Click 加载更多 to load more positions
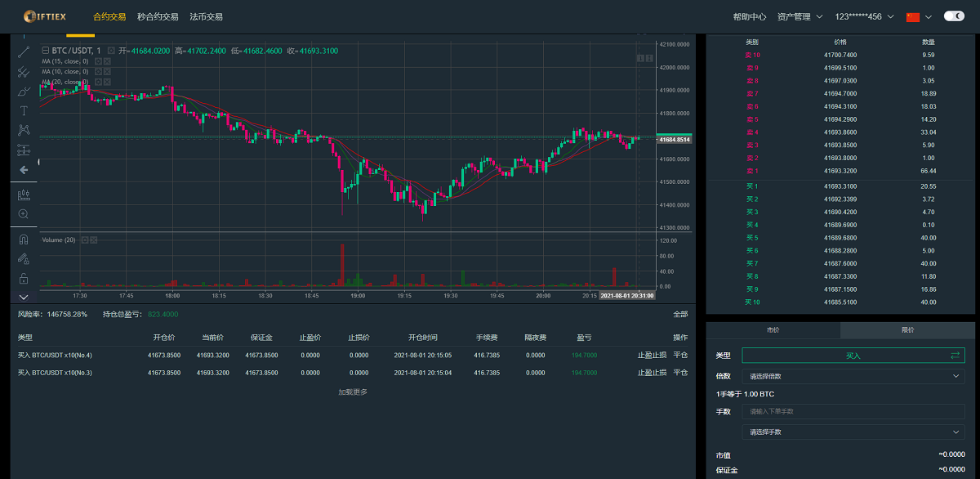 (353, 392)
